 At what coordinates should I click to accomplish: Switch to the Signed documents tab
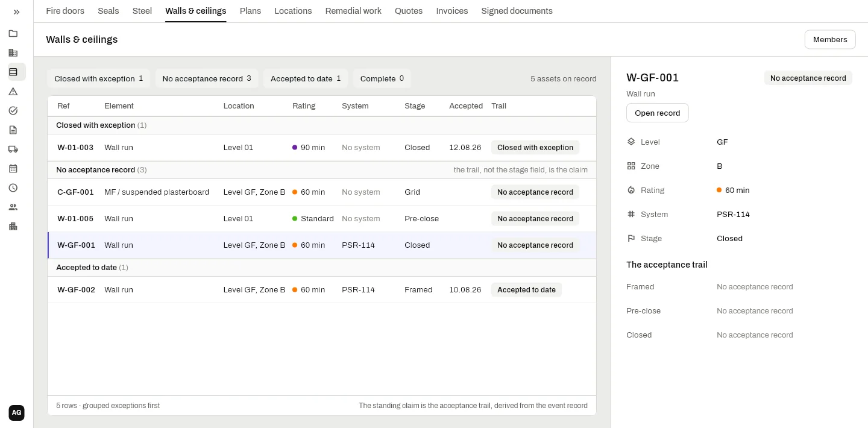click(517, 11)
